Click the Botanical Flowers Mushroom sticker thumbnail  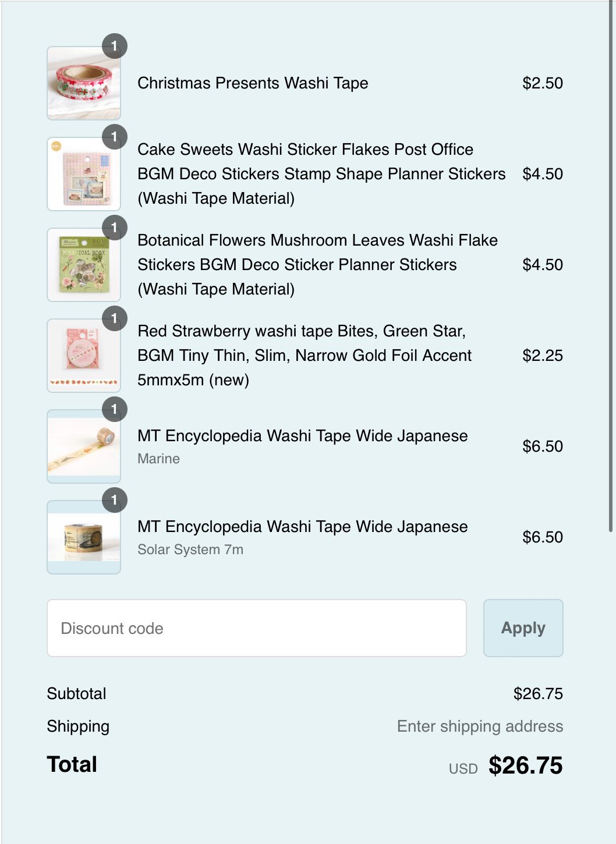[83, 265]
